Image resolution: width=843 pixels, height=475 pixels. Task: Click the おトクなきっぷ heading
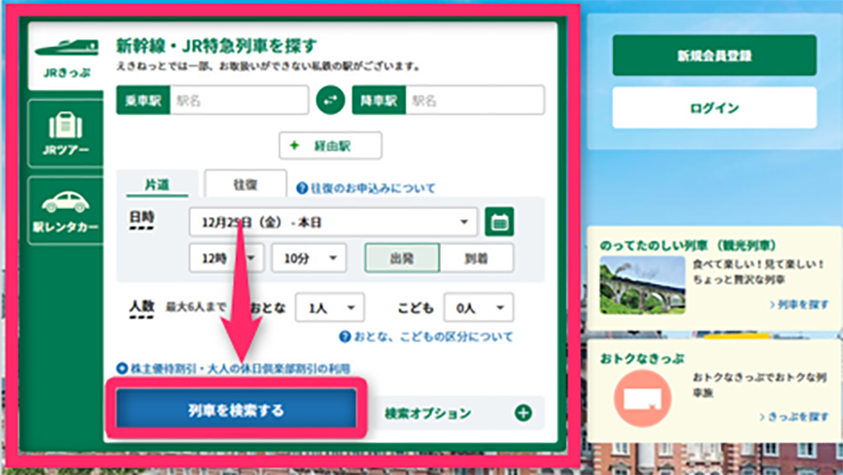642,359
